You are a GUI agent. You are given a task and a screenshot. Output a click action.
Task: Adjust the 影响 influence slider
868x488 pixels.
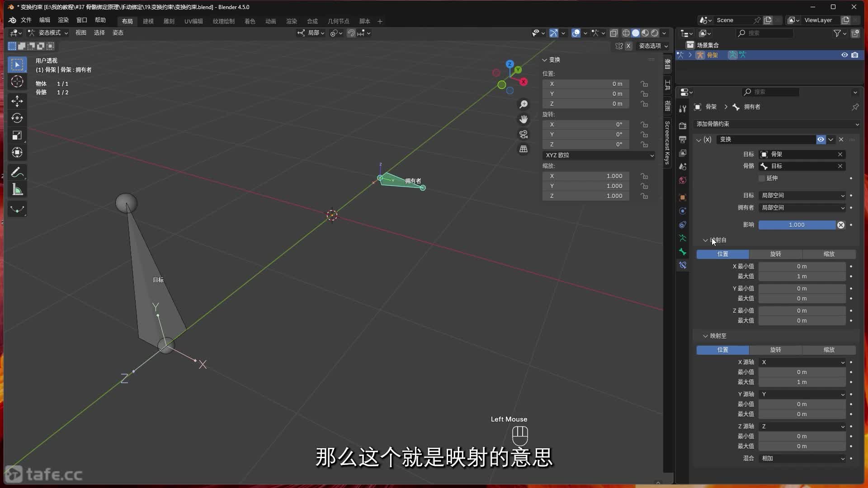click(x=797, y=225)
